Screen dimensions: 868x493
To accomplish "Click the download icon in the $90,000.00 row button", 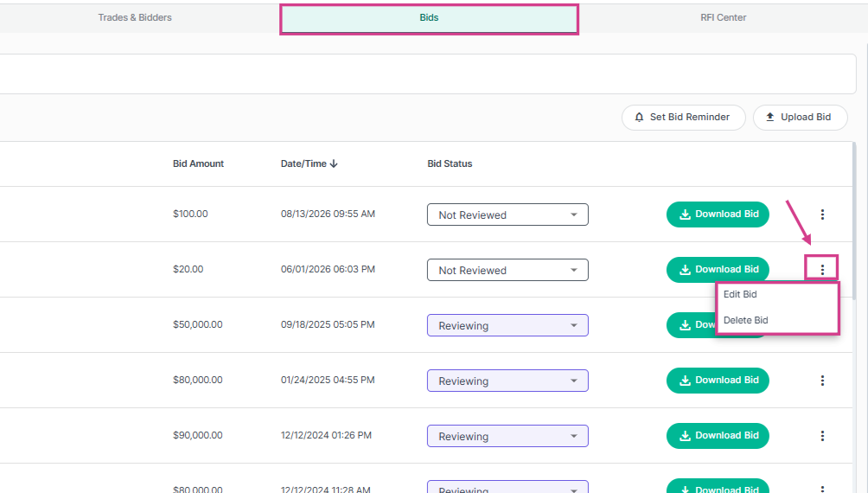I will (685, 436).
